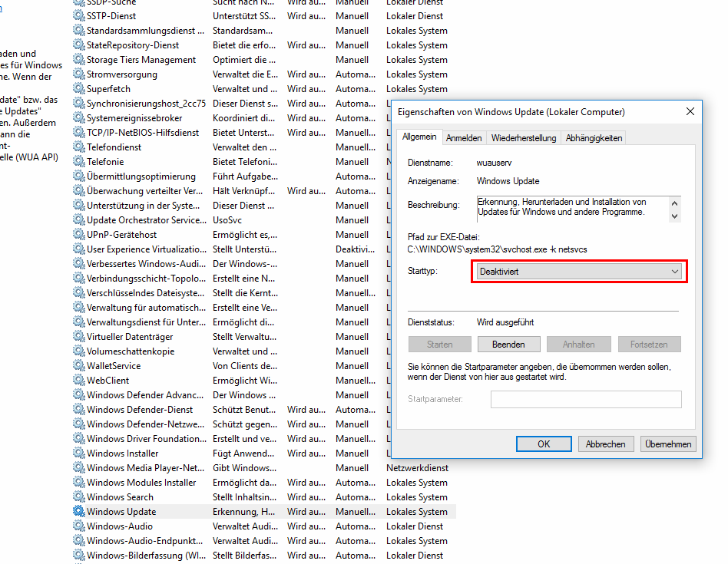
Task: Click the dialog's svchost.exe path text
Action: point(498,249)
